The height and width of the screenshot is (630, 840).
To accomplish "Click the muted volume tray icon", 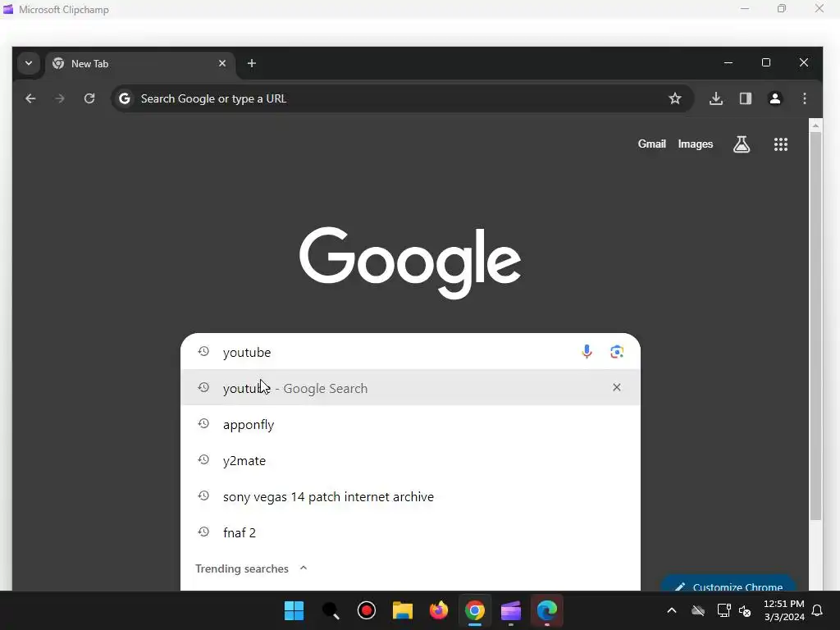I will pos(745,610).
